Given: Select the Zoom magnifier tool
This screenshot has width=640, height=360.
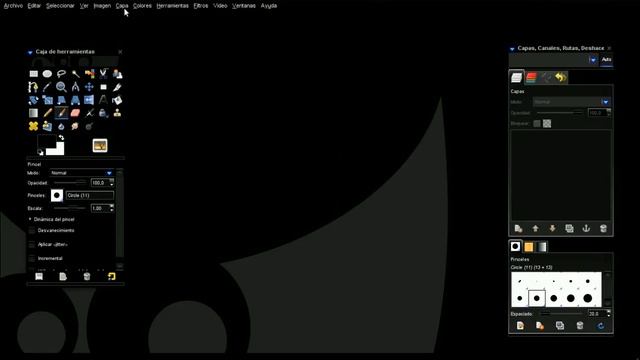Looking at the screenshot, I should 61,87.
